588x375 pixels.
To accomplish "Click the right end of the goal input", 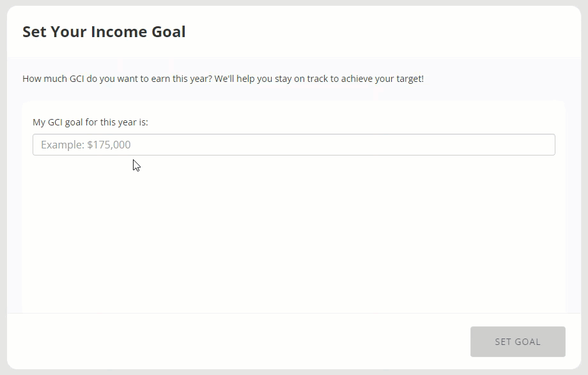I will 543,145.
